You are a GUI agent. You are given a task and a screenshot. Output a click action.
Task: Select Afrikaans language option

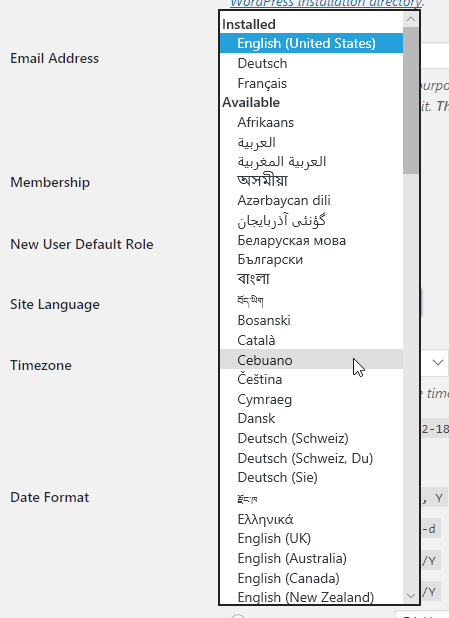[x=311, y=122]
